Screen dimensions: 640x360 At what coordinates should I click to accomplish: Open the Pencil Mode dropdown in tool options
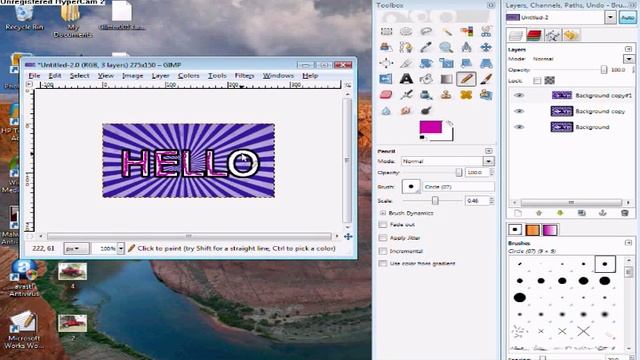click(447, 161)
